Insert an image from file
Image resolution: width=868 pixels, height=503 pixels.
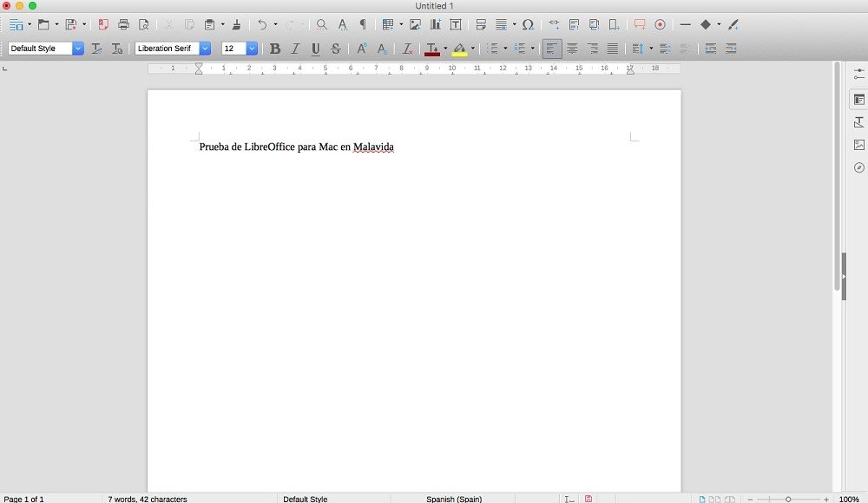pos(415,24)
